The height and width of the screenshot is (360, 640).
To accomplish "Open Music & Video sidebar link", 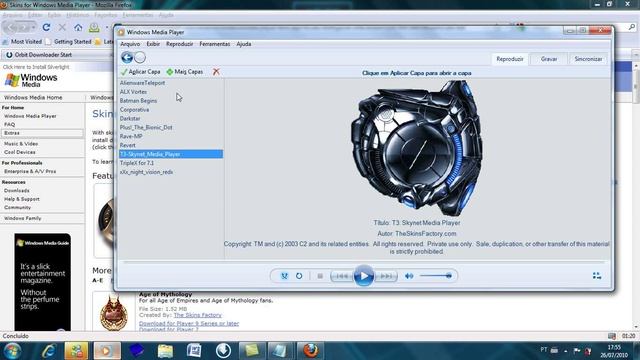I will (21, 144).
